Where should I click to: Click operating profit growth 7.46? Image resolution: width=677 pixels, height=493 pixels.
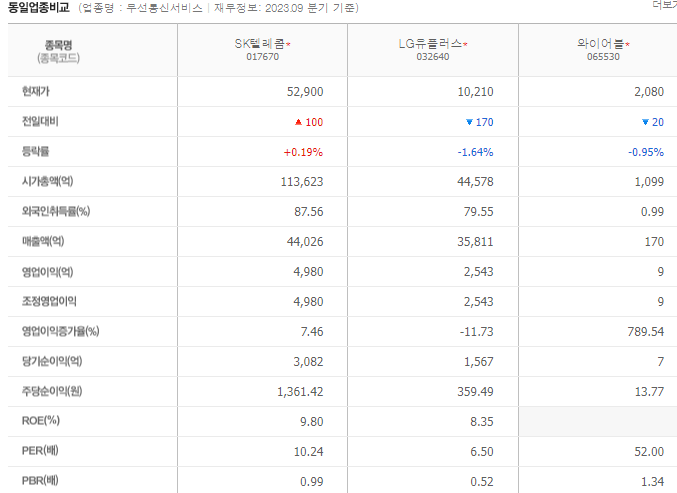[x=312, y=332]
